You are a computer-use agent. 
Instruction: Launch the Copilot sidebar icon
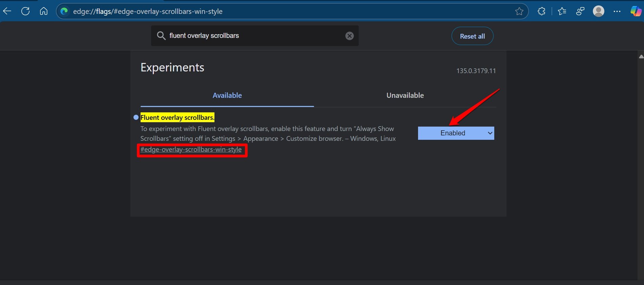(x=636, y=11)
